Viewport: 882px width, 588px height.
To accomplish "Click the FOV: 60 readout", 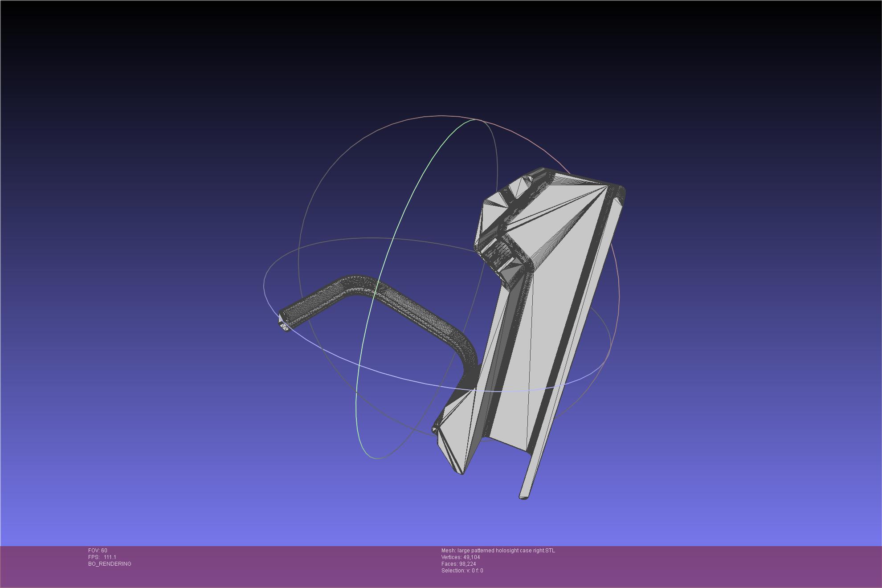I will coord(98,551).
